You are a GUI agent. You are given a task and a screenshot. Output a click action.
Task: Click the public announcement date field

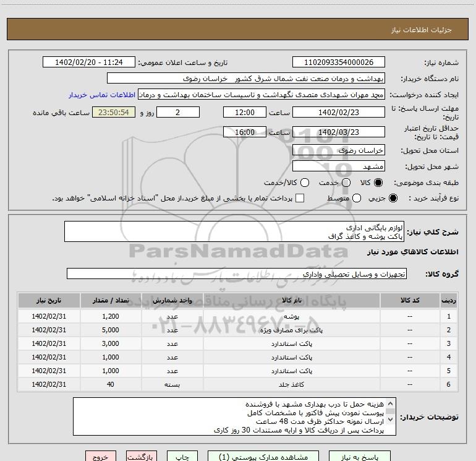(89, 62)
